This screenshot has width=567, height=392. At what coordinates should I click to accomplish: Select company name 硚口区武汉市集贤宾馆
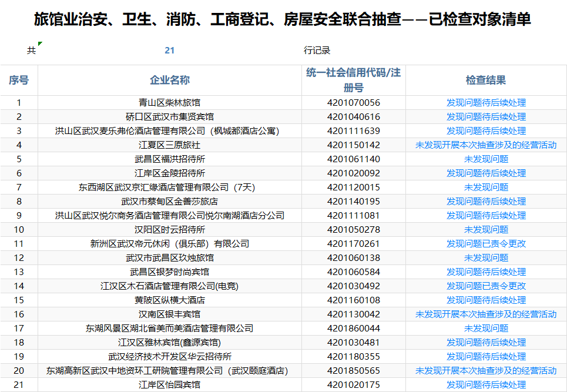[170, 117]
